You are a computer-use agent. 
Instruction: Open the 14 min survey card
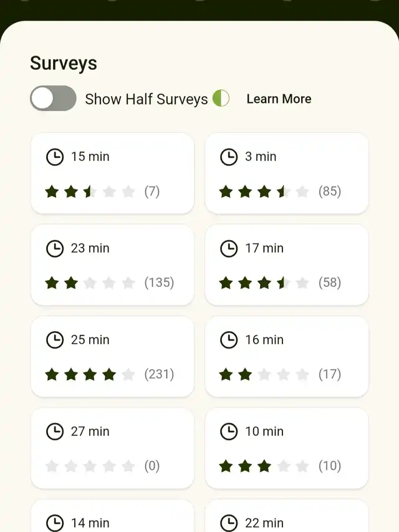[x=112, y=516]
